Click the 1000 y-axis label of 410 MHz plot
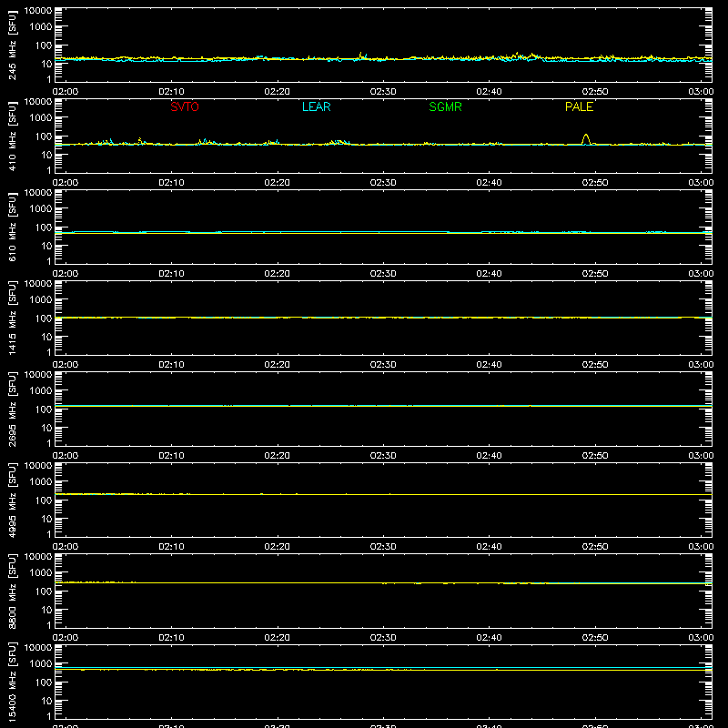This screenshot has height=728, width=728. pos(41,117)
